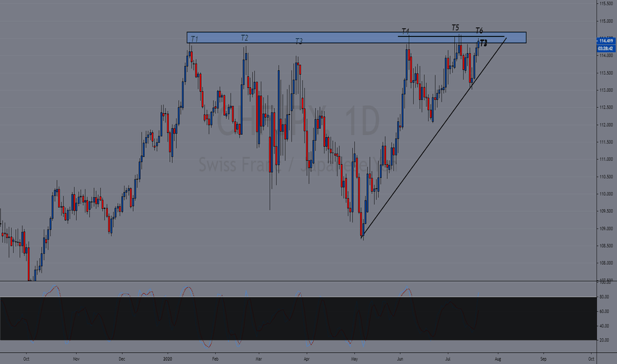Click the 80.00 oscillator scale label

604,296
